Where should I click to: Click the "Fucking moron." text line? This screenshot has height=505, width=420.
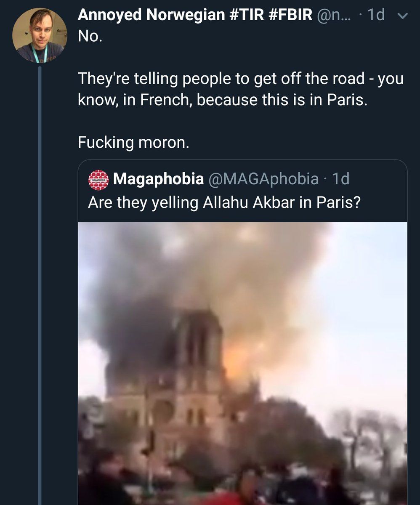click(x=133, y=143)
